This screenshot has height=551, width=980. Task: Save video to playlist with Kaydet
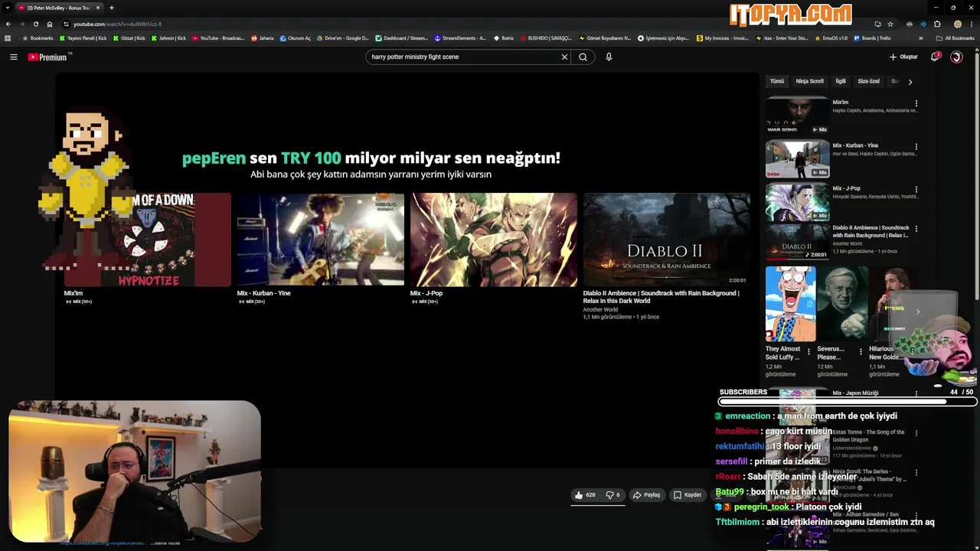tap(688, 495)
